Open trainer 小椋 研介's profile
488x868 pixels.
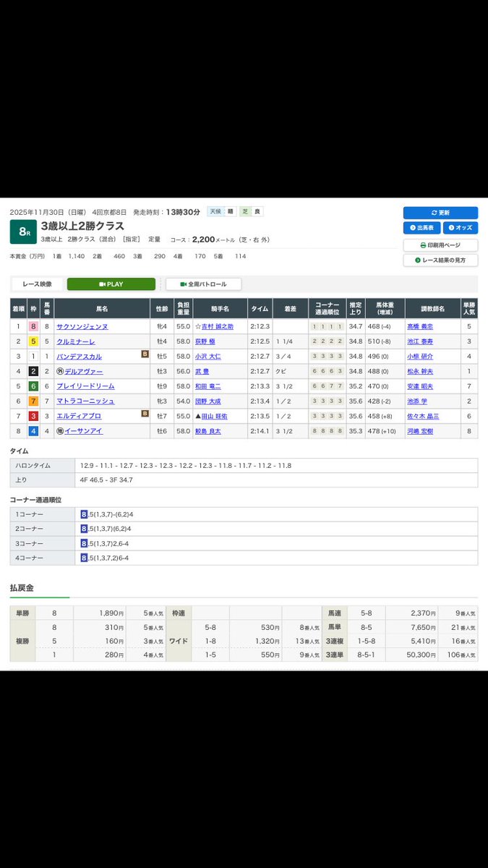point(419,357)
